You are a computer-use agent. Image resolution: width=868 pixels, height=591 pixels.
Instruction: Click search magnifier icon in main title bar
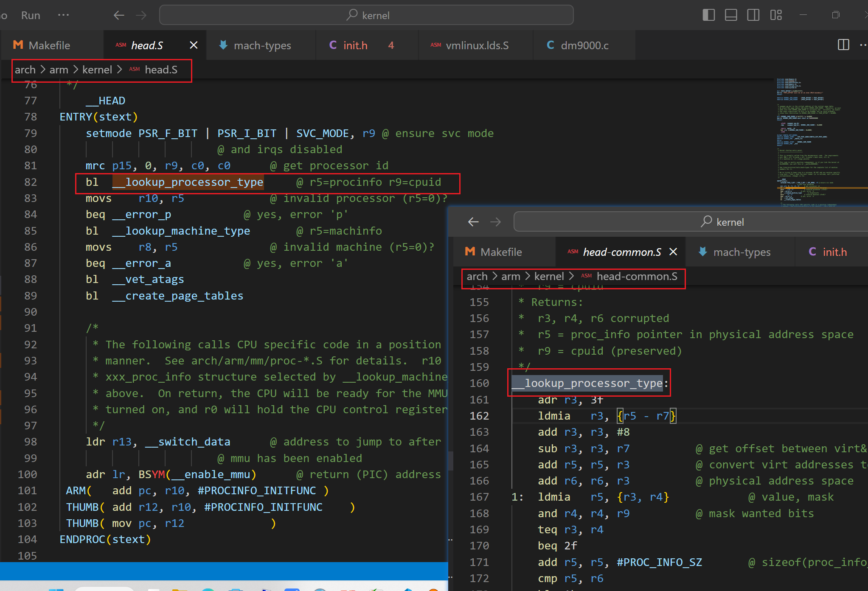click(x=352, y=15)
